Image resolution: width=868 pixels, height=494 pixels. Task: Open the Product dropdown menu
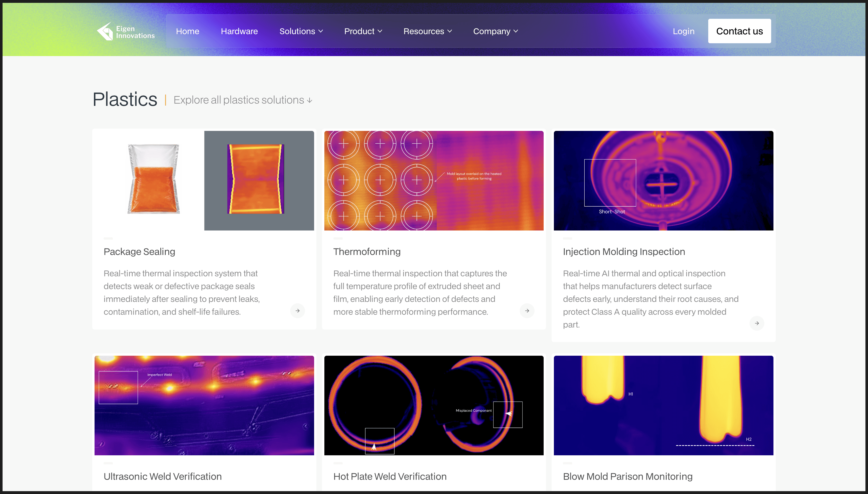pos(363,31)
